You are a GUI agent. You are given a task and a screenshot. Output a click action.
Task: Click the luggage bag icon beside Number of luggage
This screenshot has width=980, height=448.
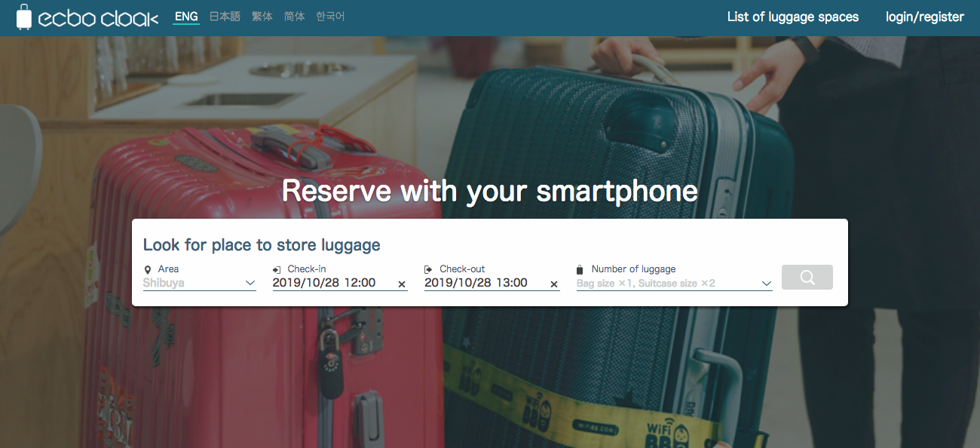pos(580,269)
